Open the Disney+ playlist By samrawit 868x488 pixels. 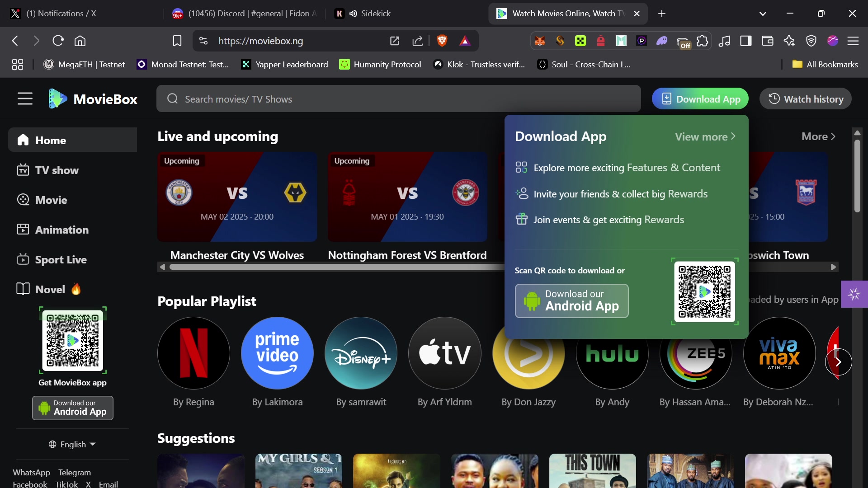tap(361, 353)
